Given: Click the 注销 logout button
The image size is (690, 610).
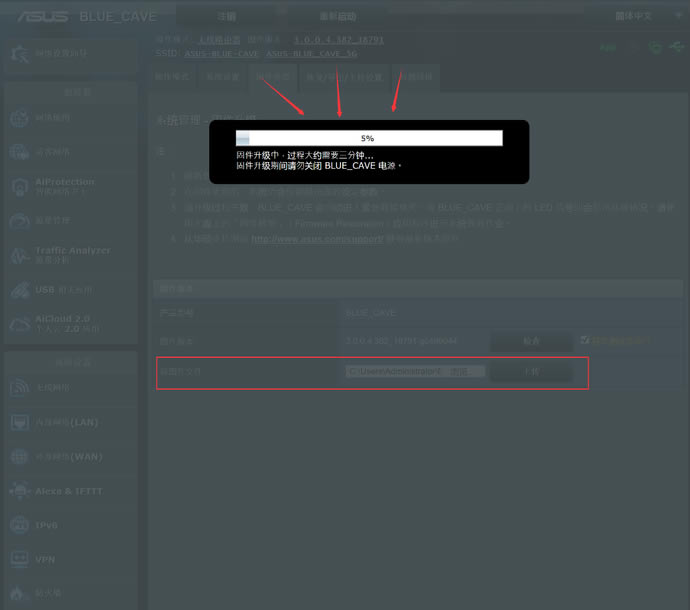Looking at the screenshot, I should click(x=226, y=17).
